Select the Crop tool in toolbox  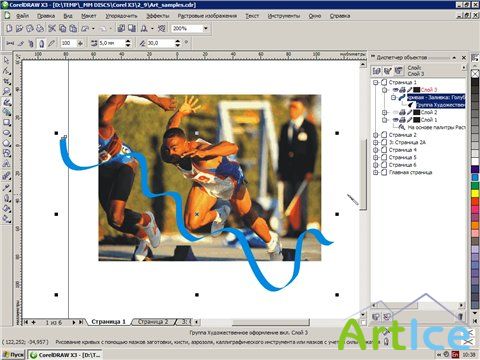coord(6,81)
